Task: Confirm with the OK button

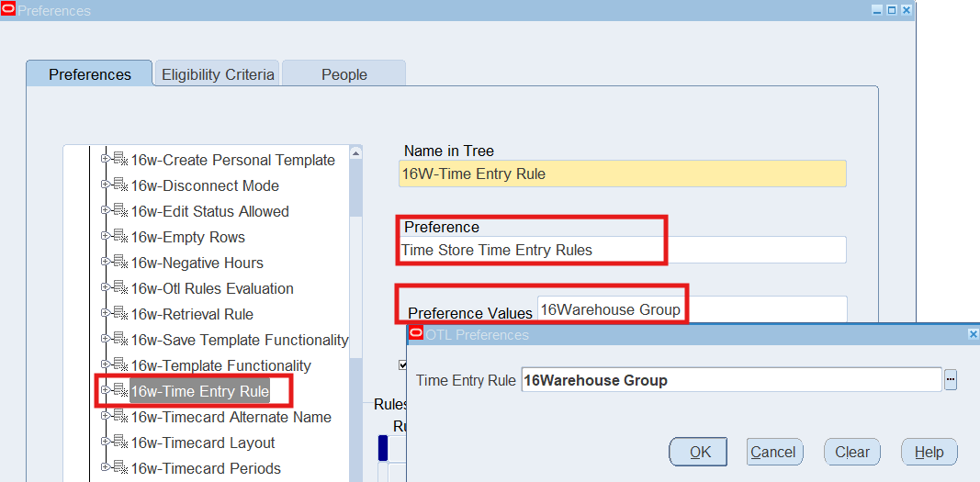Action: click(700, 452)
